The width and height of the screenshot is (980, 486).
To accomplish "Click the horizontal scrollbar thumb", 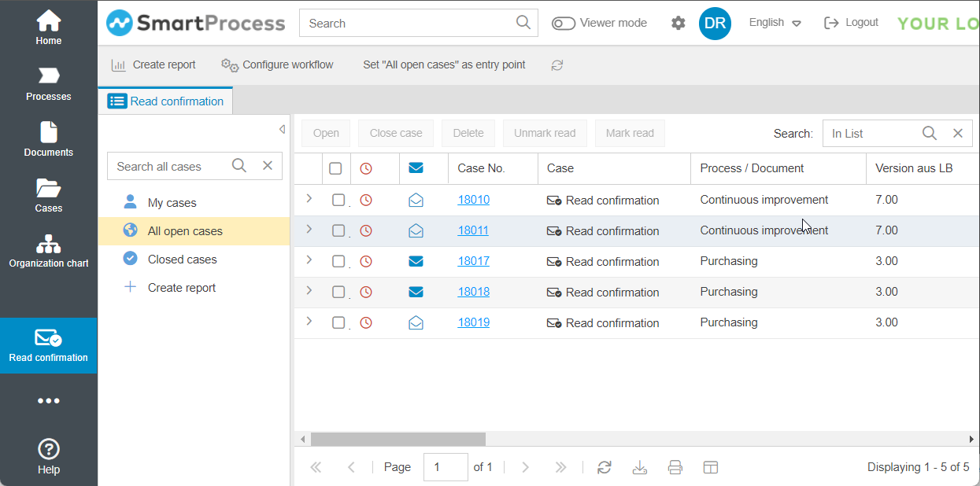I will (x=398, y=439).
